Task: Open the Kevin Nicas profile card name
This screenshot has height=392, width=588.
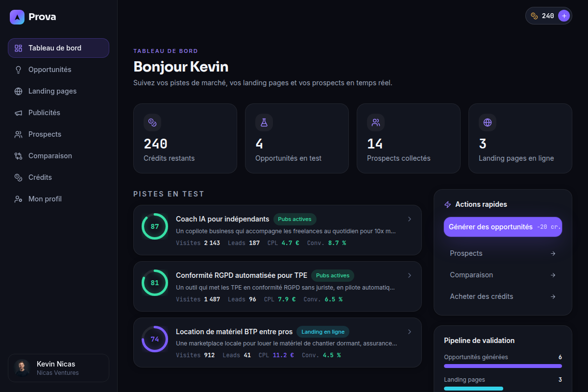Action: coord(56,364)
